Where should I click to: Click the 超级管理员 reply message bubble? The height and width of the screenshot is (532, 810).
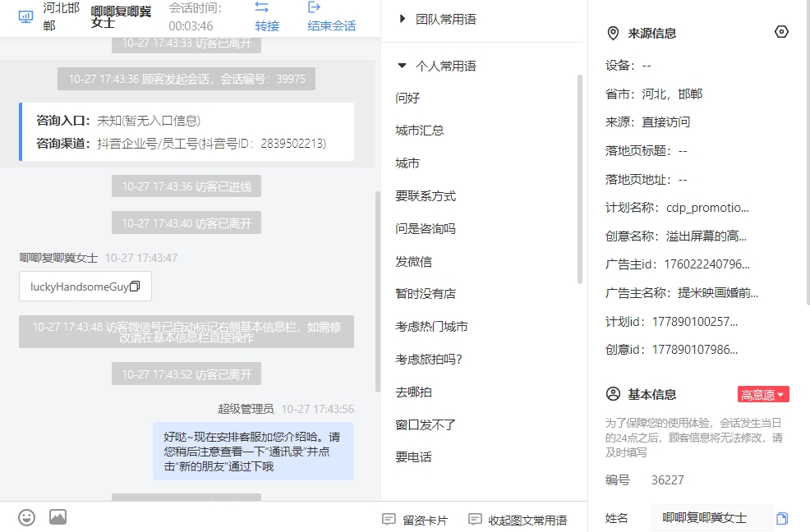click(253, 452)
